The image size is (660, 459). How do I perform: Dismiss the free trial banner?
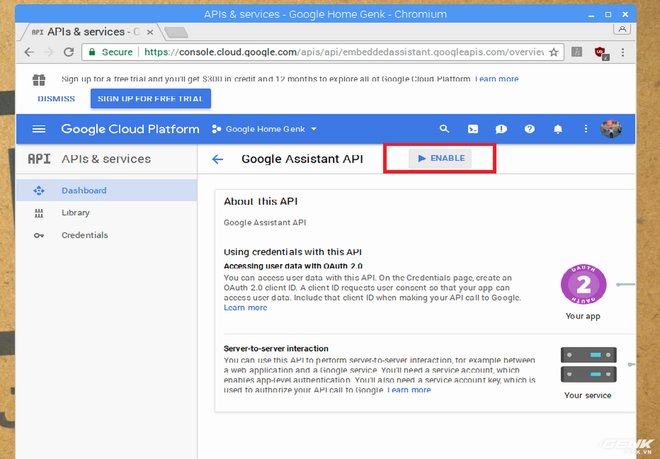coord(56,99)
